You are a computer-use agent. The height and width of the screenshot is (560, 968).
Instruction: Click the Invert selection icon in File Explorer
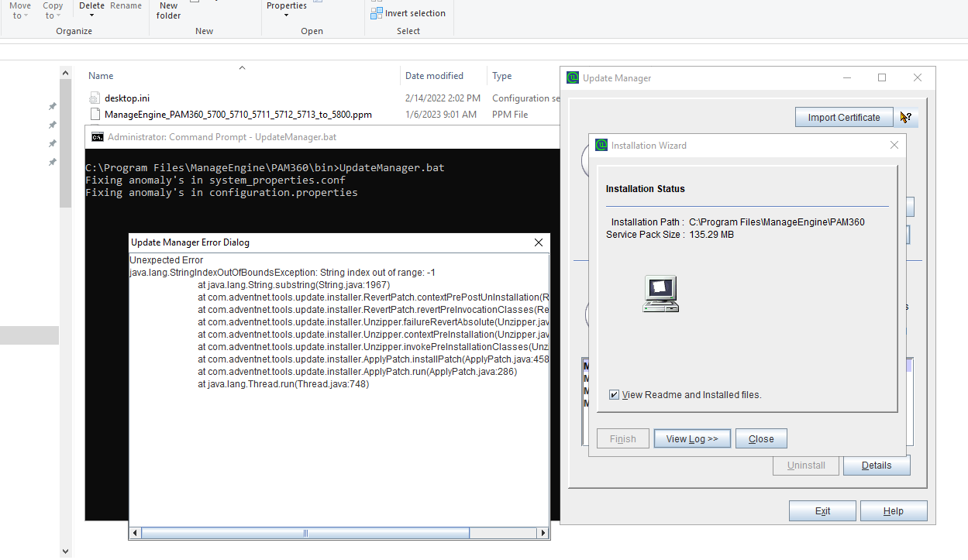[x=377, y=13]
